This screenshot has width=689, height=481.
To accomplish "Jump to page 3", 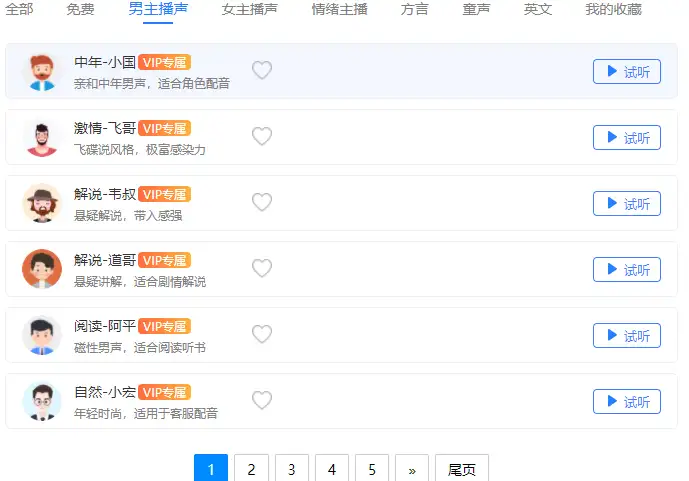I will click(292, 468).
